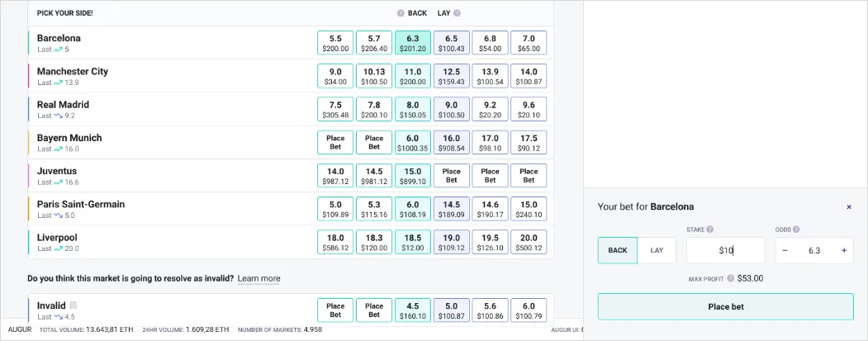Select Juventus back odds 14.0
The width and height of the screenshot is (868, 341).
335,176
